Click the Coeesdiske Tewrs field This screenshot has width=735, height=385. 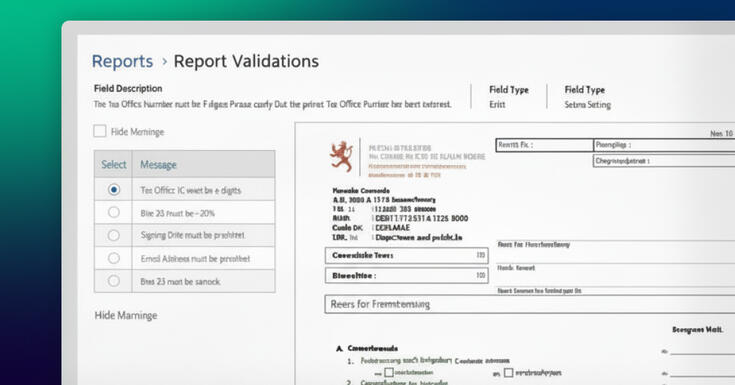[x=406, y=256]
